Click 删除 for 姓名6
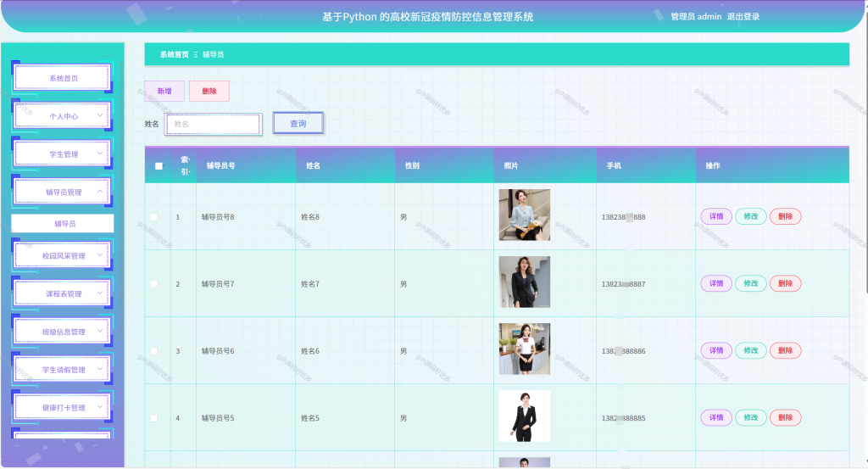 click(786, 350)
